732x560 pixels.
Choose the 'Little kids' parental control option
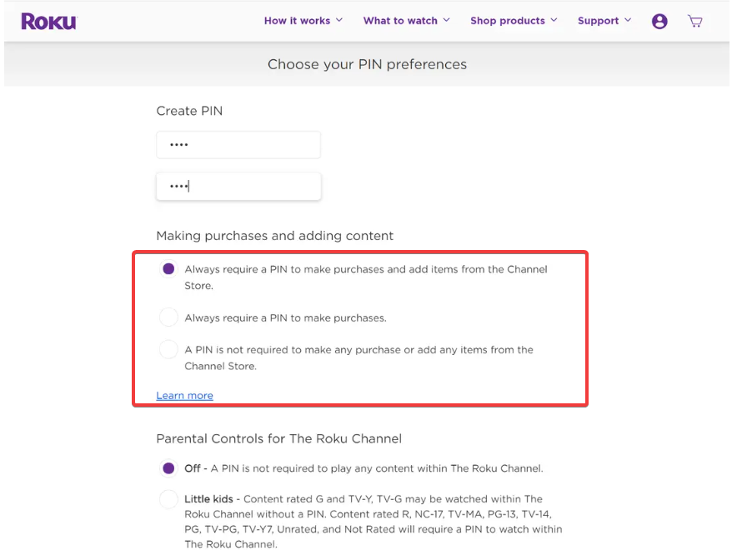coord(168,499)
